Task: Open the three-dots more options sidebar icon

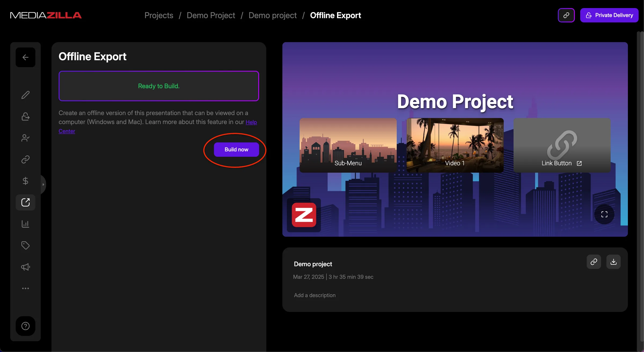Action: pos(25,288)
